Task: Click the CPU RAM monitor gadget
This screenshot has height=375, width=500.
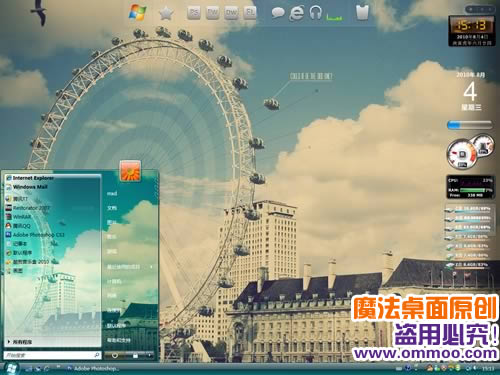Action: coord(470,187)
